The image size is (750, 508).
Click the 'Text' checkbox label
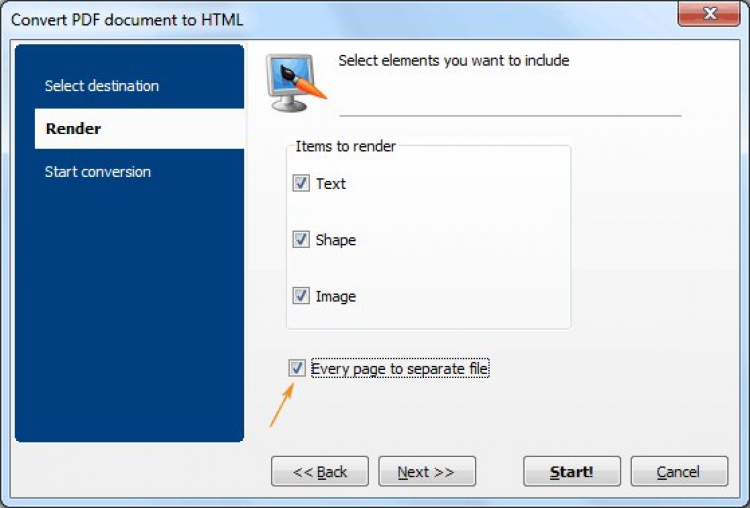[x=331, y=184]
